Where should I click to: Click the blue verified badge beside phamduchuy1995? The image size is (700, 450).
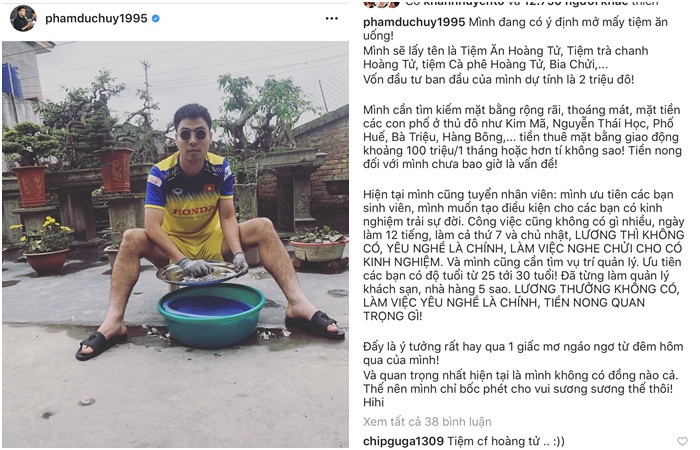click(x=156, y=18)
